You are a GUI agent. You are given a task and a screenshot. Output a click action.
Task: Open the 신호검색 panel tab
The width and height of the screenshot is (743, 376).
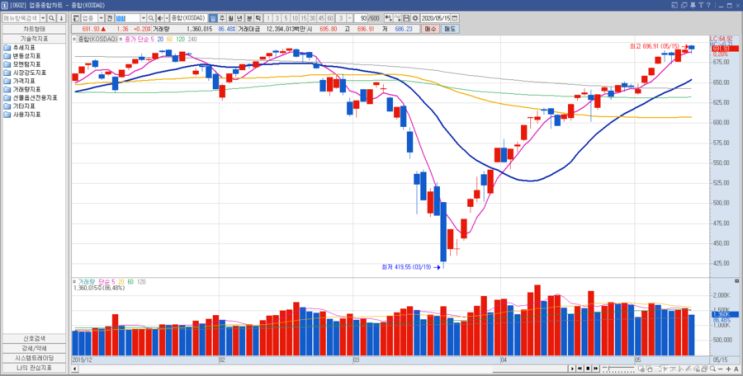pyautogui.click(x=34, y=339)
